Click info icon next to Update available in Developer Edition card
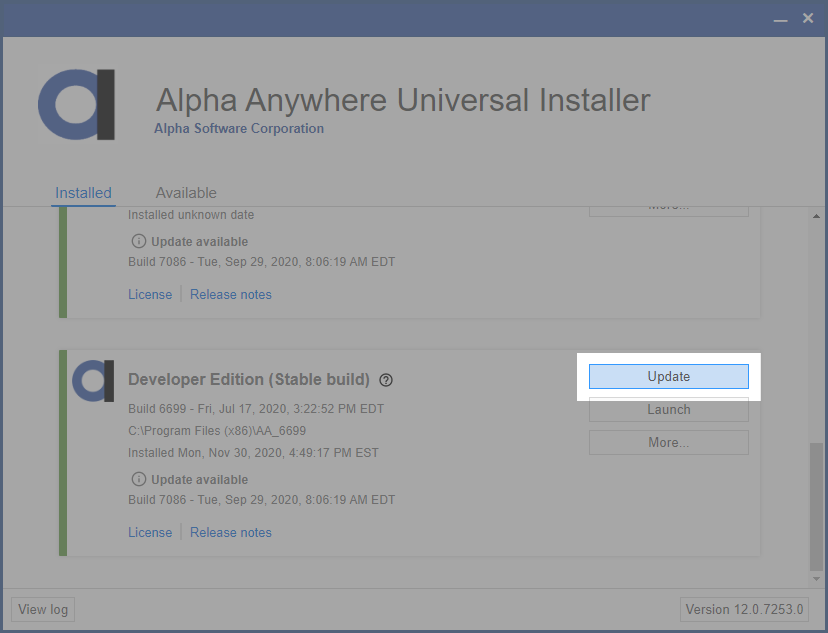828x633 pixels. tap(138, 479)
